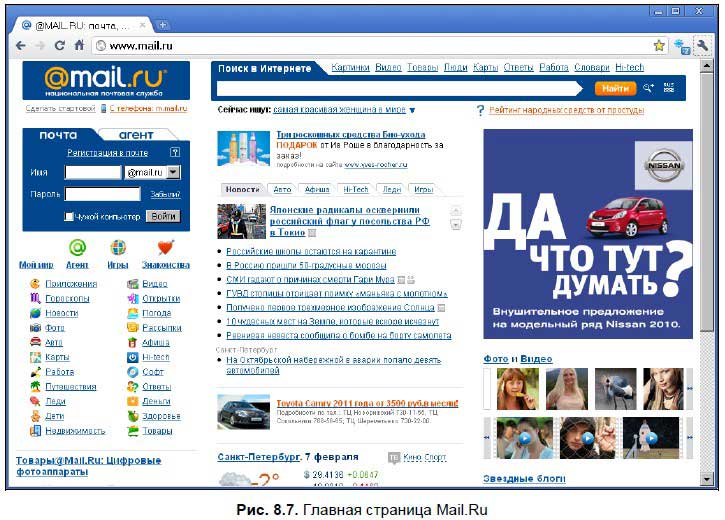Select the Почта tab
The height and width of the screenshot is (520, 725).
[58, 135]
